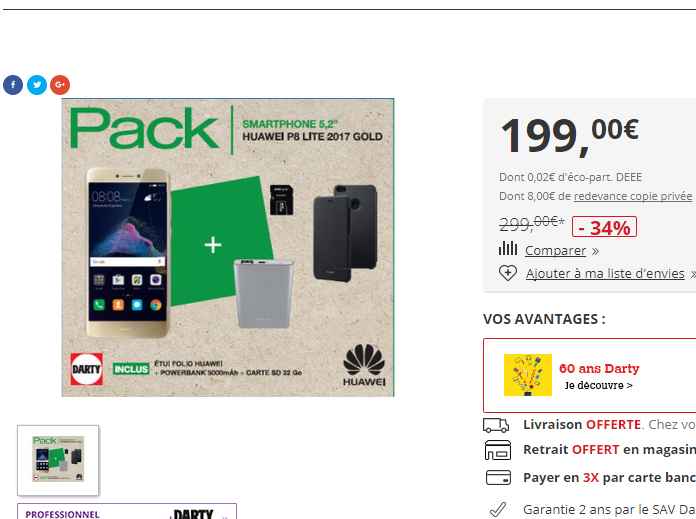
Task: Click the -34% discount badge
Action: click(604, 227)
